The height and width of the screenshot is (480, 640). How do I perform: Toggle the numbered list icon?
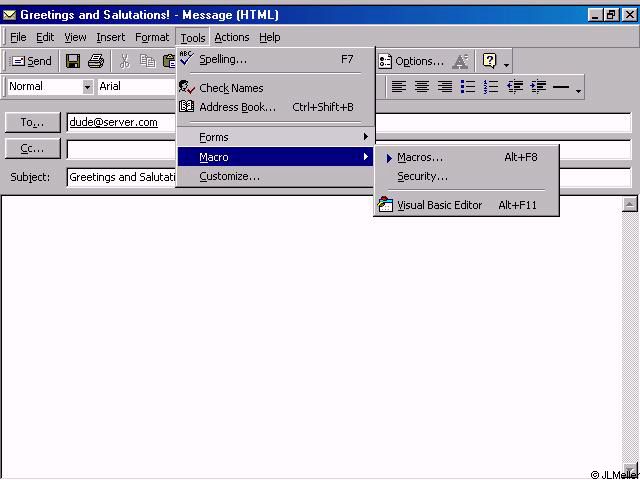coord(491,87)
